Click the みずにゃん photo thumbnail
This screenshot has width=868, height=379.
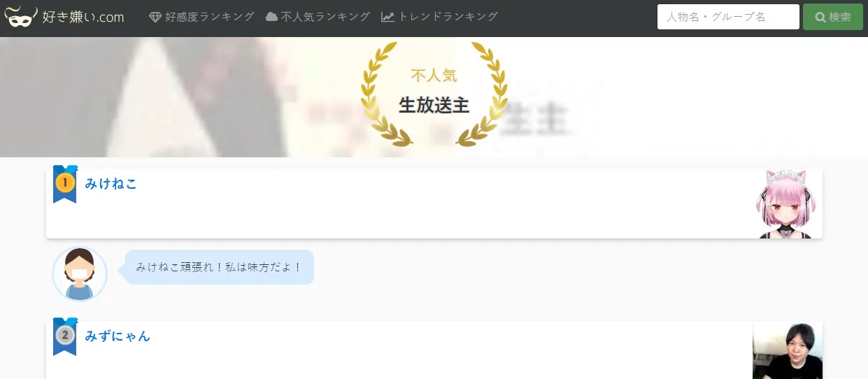(x=788, y=350)
